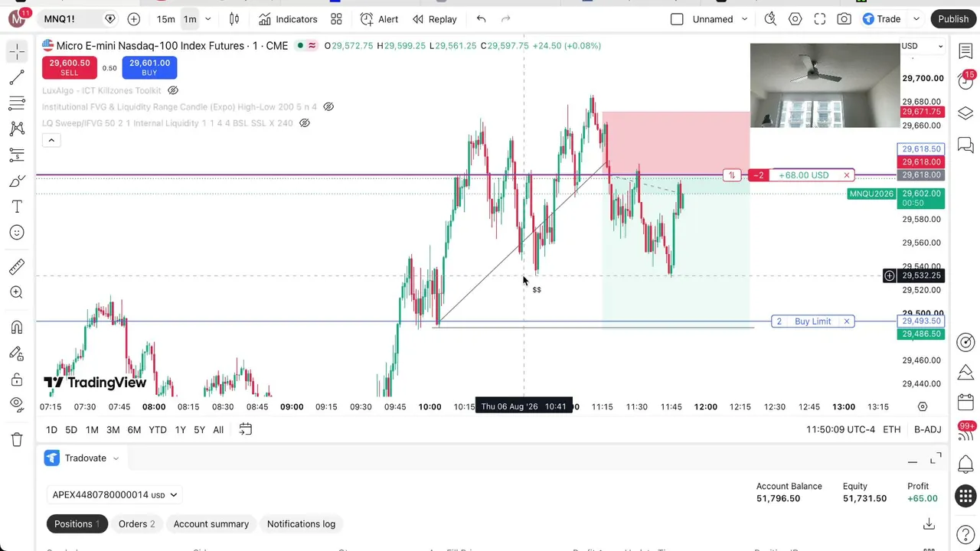
Task: Toggle ETH extended trading hours session
Action: (x=892, y=429)
